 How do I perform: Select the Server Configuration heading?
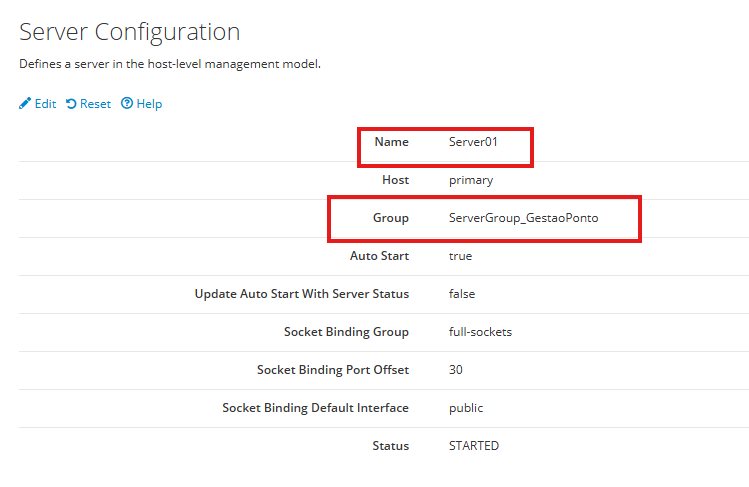(130, 31)
